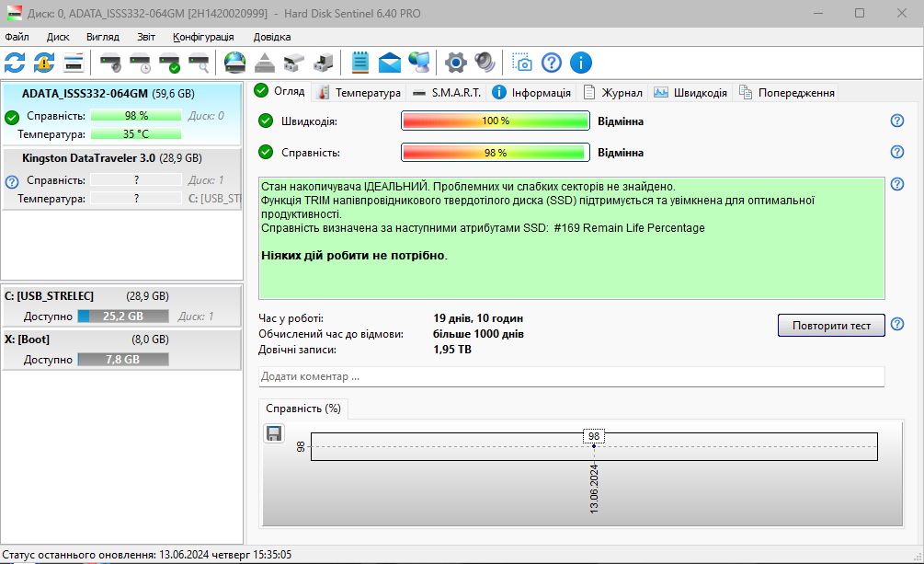The image size is (924, 564).
Task: Click the disk panel list icon
Action: (74, 63)
